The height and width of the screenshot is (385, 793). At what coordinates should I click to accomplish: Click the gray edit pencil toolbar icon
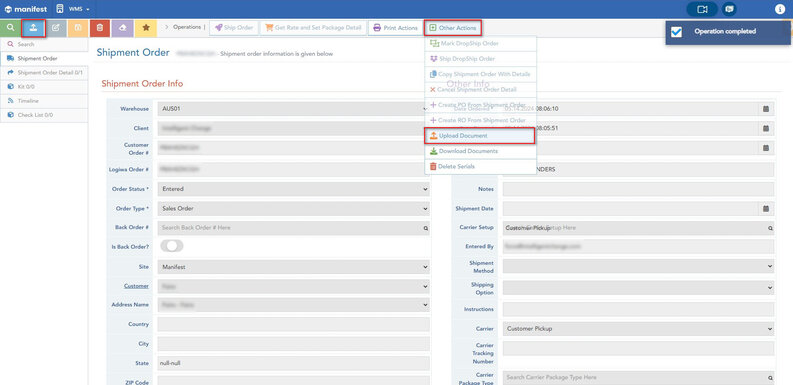click(x=56, y=28)
